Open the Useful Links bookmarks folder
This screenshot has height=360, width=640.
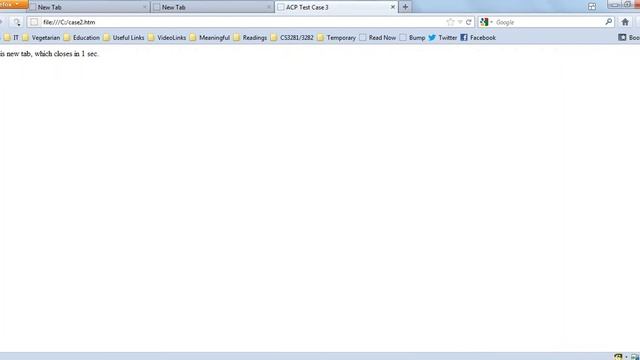click(124, 38)
